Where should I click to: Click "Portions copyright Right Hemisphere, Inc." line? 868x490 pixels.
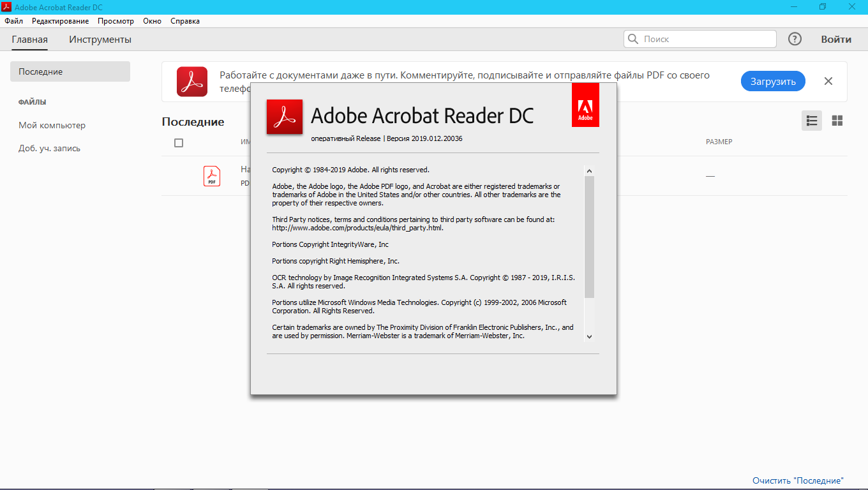[x=336, y=261]
